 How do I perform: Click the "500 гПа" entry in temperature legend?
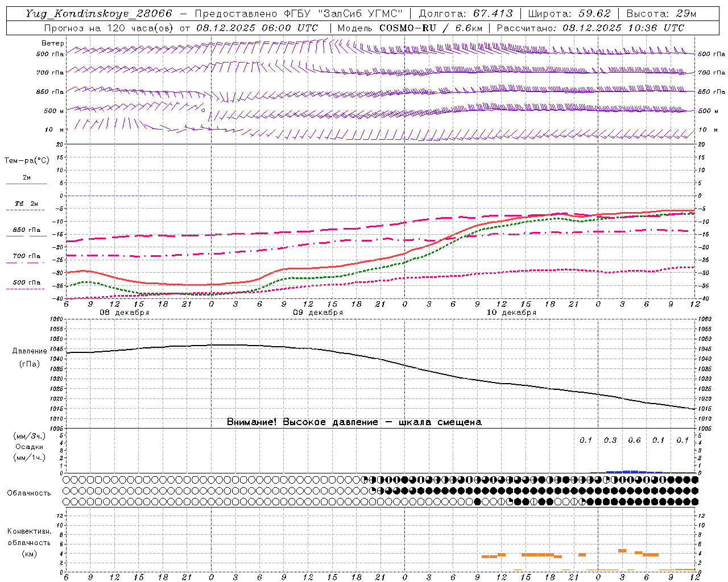pyautogui.click(x=27, y=282)
